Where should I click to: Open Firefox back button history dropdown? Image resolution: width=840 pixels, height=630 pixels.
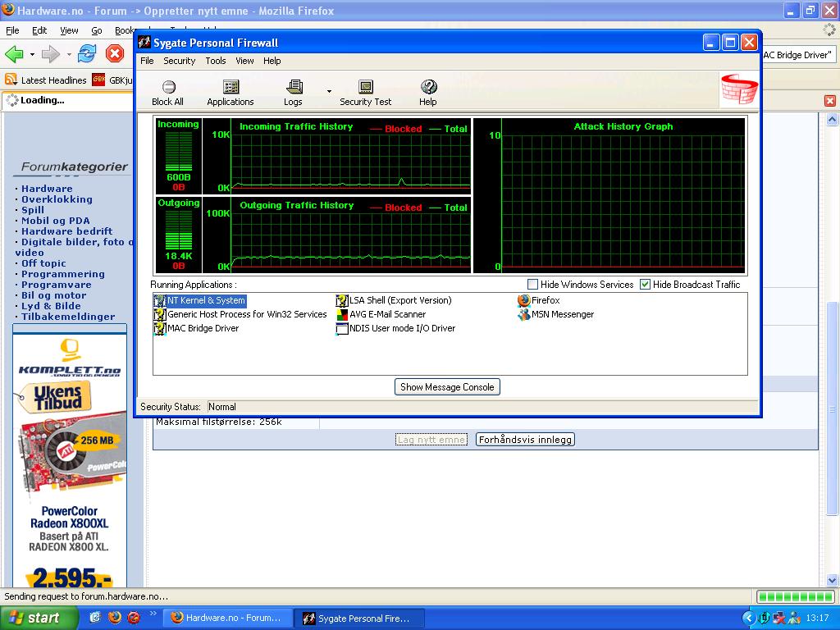32,55
